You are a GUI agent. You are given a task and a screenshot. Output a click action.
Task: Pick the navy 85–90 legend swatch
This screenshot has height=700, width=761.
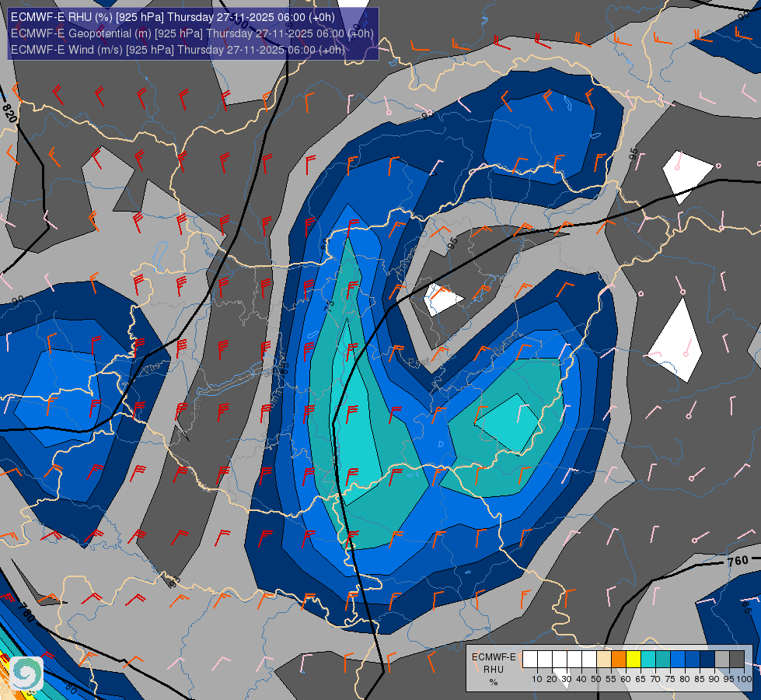pos(707,660)
